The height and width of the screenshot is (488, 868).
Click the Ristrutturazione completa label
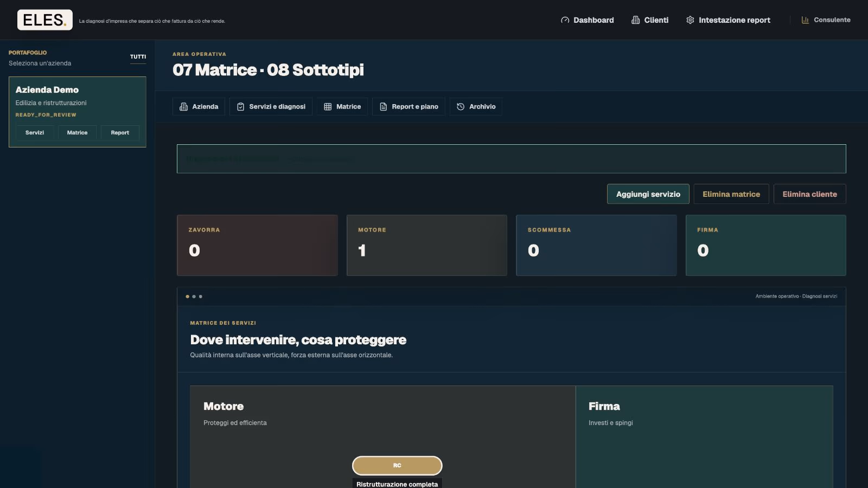click(x=397, y=484)
